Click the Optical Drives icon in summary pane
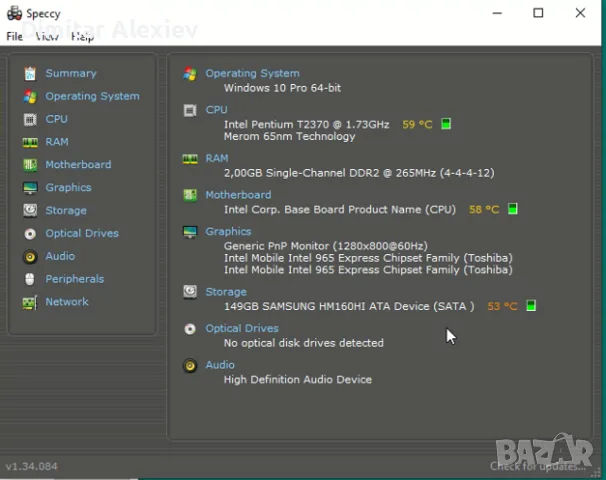 pyautogui.click(x=190, y=329)
